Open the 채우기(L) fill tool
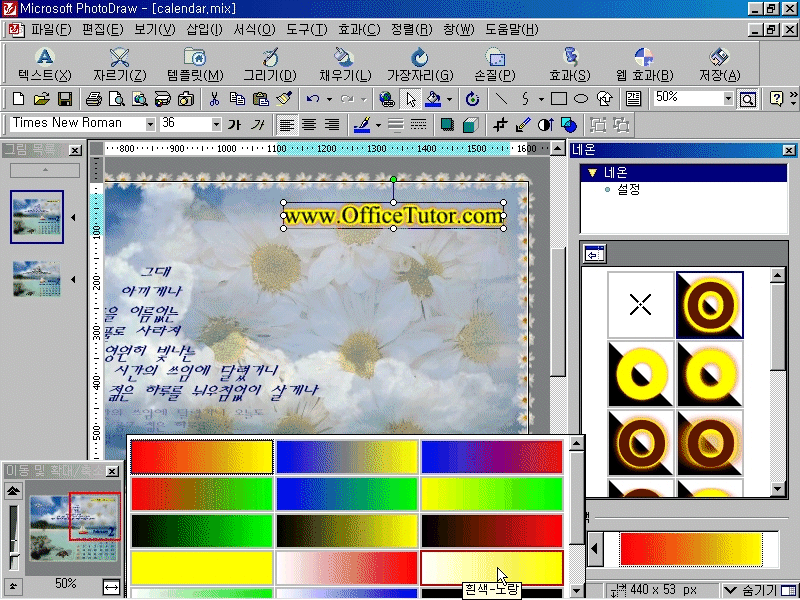 [x=345, y=64]
